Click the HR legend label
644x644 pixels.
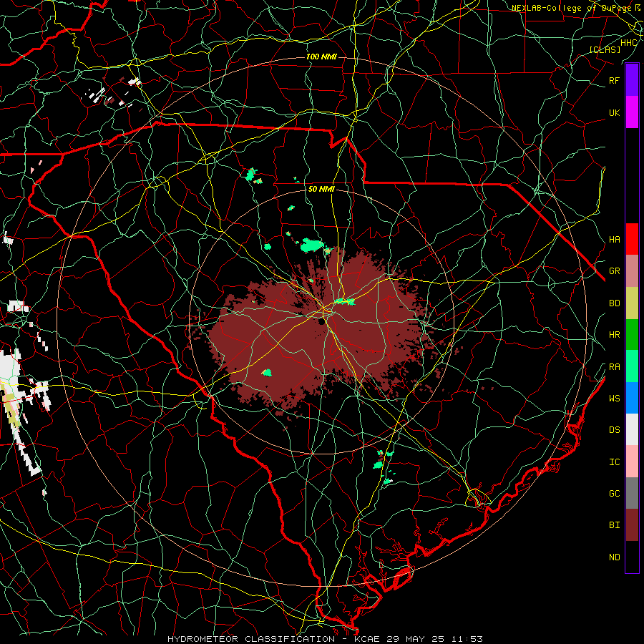tap(614, 335)
